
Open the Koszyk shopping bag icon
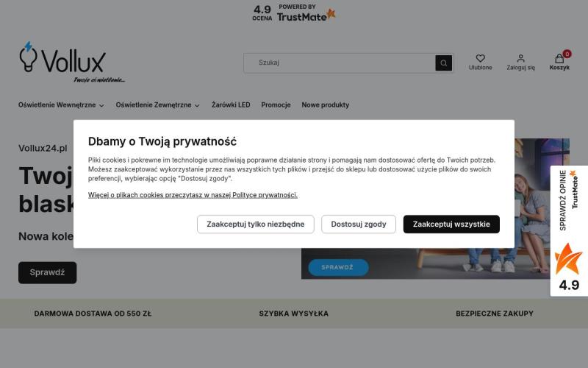coord(559,59)
